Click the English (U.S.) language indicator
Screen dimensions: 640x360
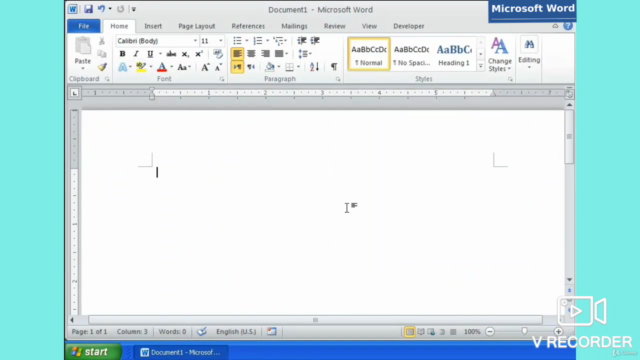coord(236,332)
